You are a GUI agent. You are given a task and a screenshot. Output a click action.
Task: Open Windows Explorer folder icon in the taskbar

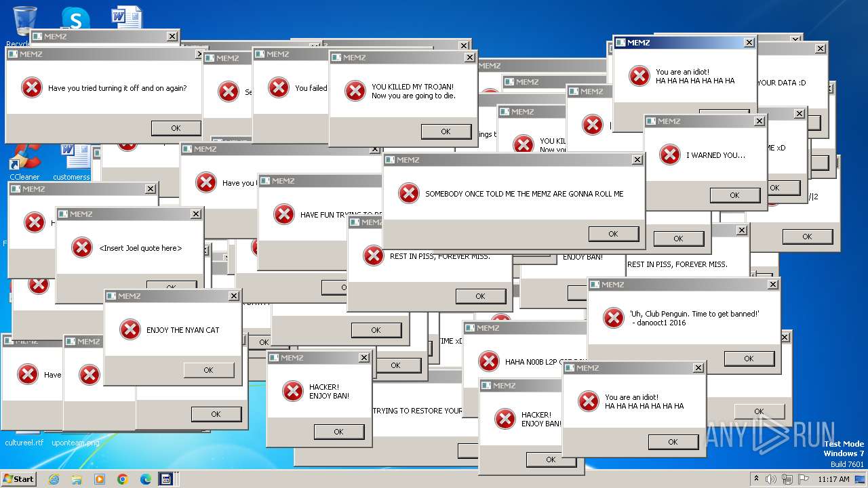(x=77, y=479)
